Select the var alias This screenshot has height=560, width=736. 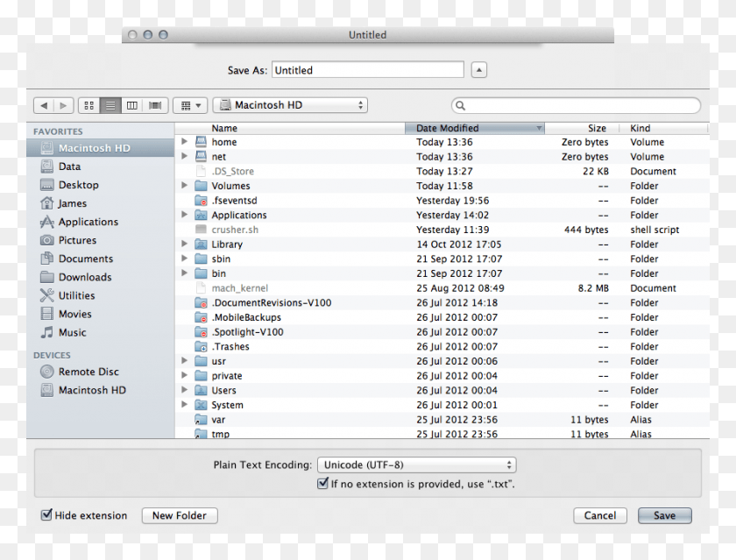tap(442, 420)
